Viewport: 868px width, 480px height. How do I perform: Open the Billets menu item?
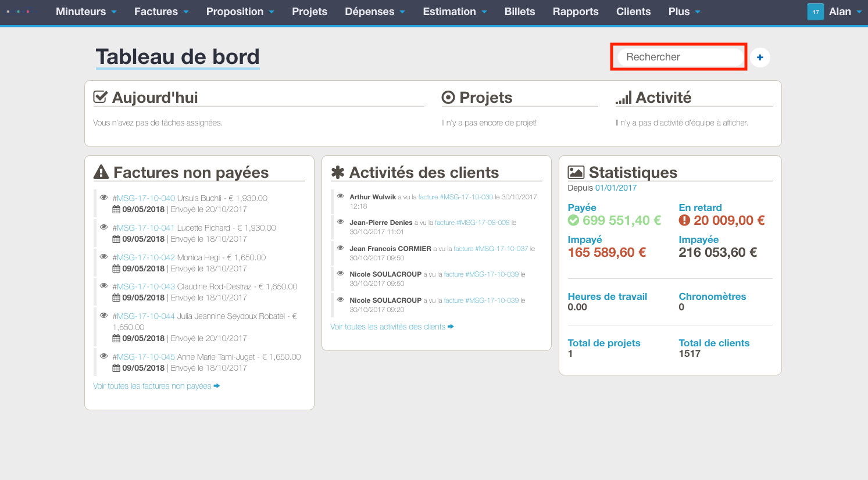pos(520,12)
